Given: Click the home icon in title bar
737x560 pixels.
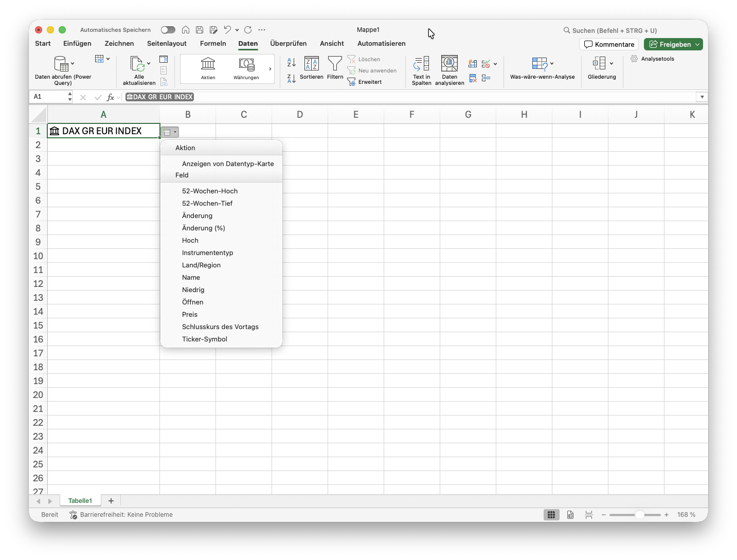Looking at the screenshot, I should click(186, 30).
